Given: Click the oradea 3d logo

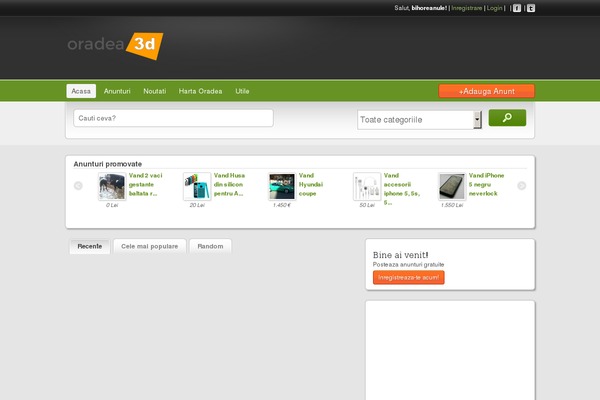Looking at the screenshot, I should (115, 46).
